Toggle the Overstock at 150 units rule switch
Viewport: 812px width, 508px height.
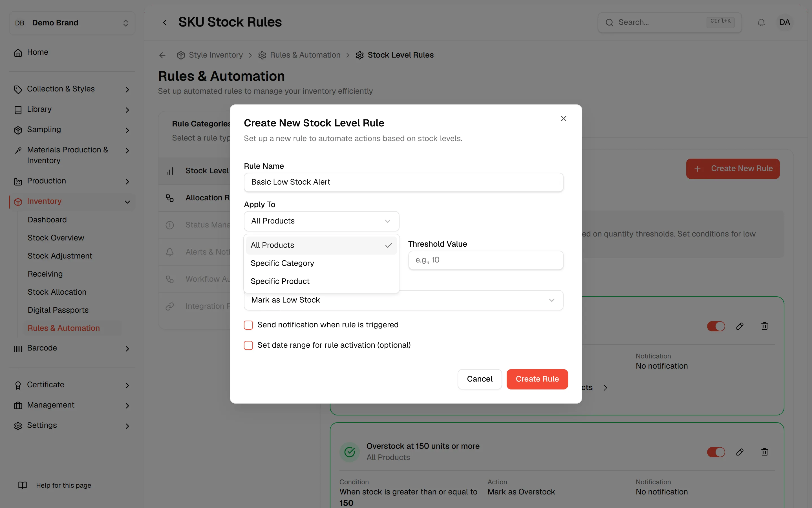(x=716, y=452)
